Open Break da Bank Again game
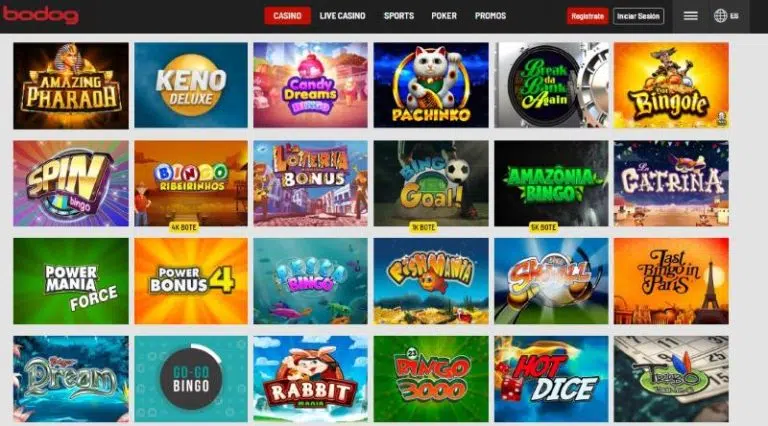This screenshot has height=426, width=768. [x=552, y=85]
